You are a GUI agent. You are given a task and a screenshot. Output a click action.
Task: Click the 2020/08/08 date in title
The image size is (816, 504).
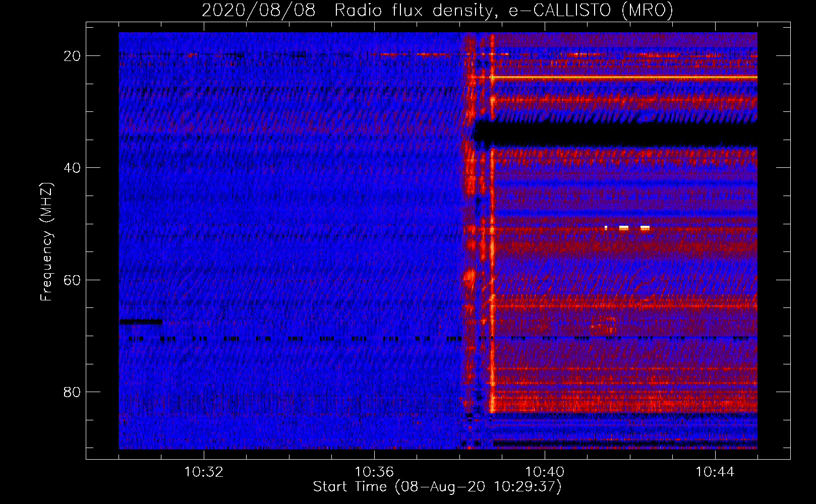click(x=259, y=11)
